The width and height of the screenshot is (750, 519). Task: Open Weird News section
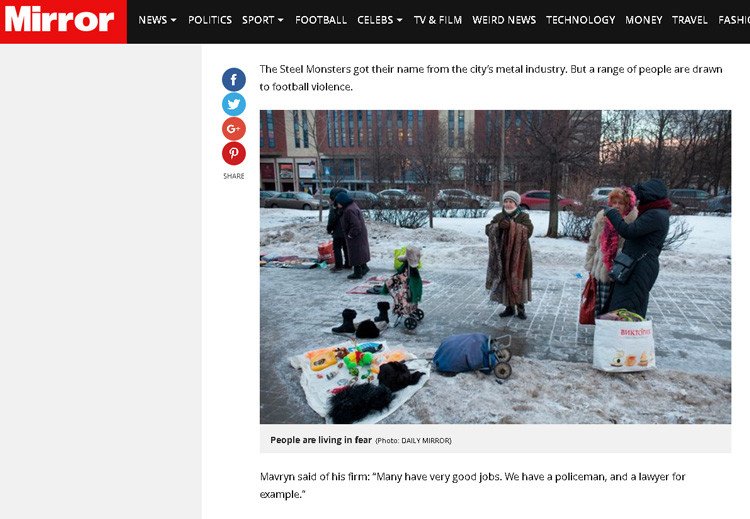click(504, 20)
